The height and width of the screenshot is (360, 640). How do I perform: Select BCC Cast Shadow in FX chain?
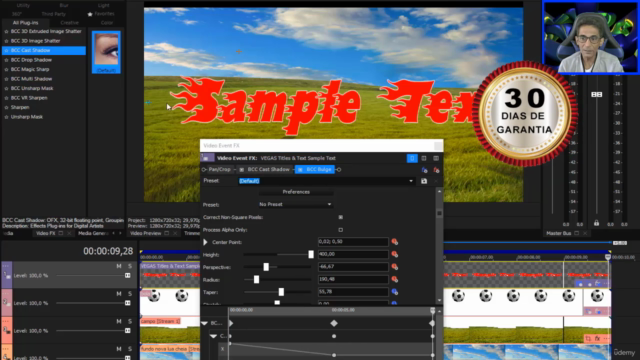(269, 169)
